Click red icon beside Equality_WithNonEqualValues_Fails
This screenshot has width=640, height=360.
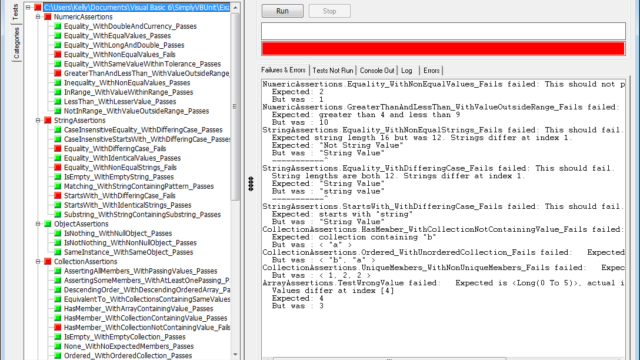(x=58, y=54)
